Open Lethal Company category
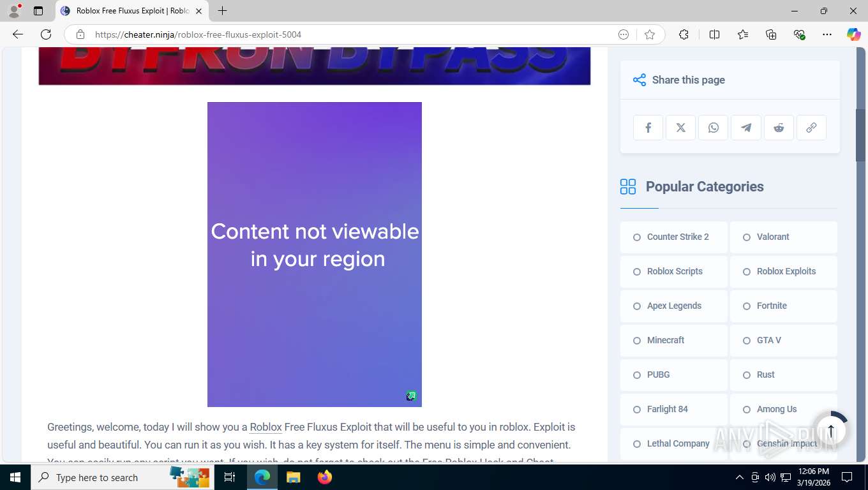The height and width of the screenshot is (490, 868). click(x=673, y=443)
